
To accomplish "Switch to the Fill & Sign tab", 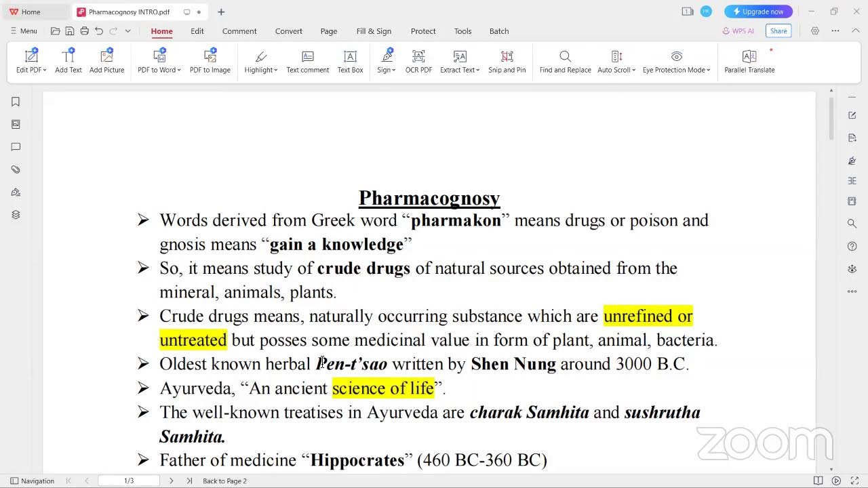I will 374,31.
